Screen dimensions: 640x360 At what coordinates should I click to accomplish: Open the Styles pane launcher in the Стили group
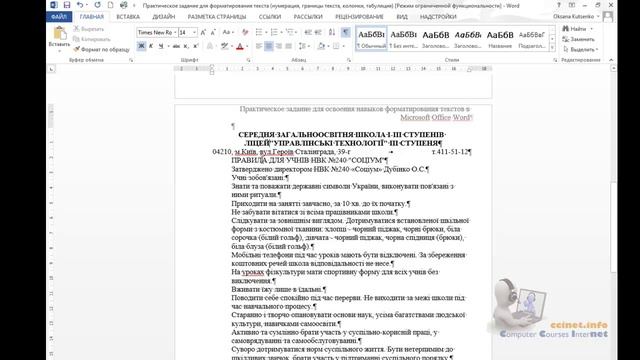click(x=555, y=60)
